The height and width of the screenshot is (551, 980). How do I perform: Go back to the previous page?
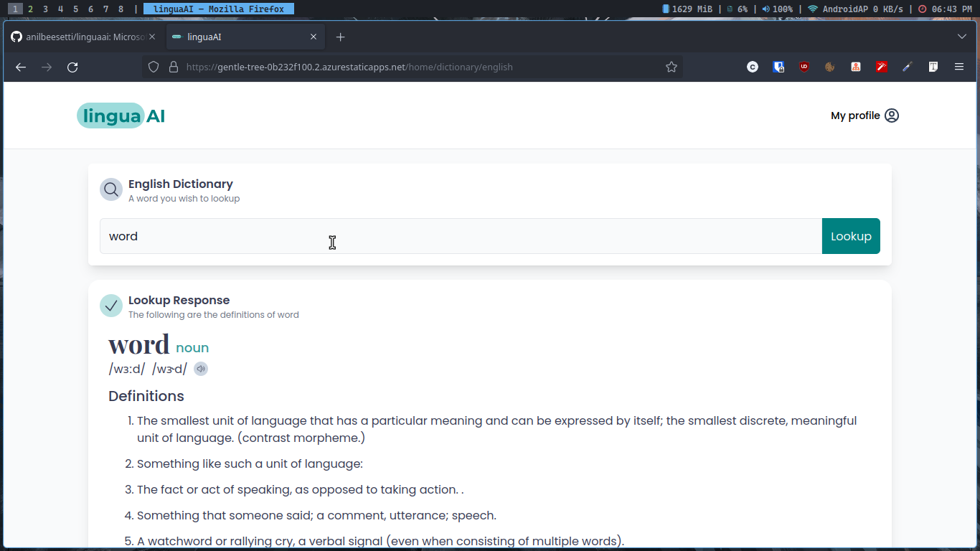(x=21, y=67)
